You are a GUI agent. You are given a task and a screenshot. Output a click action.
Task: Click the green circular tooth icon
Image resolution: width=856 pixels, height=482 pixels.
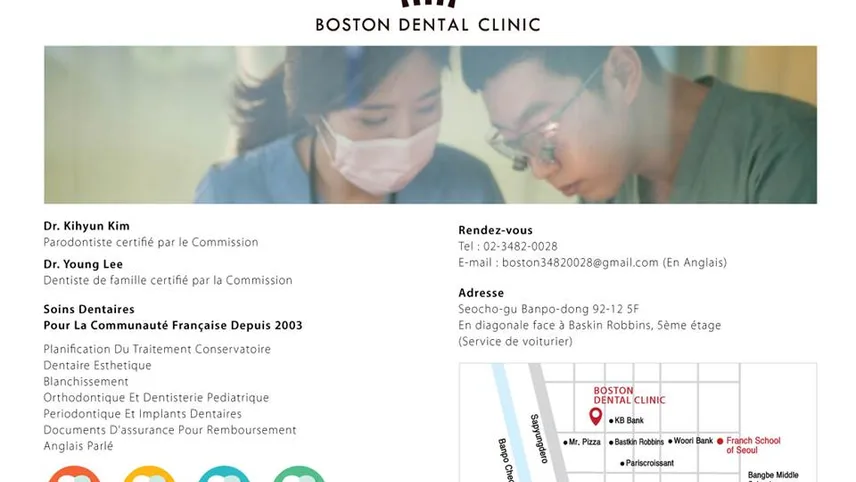pyautogui.click(x=299, y=474)
